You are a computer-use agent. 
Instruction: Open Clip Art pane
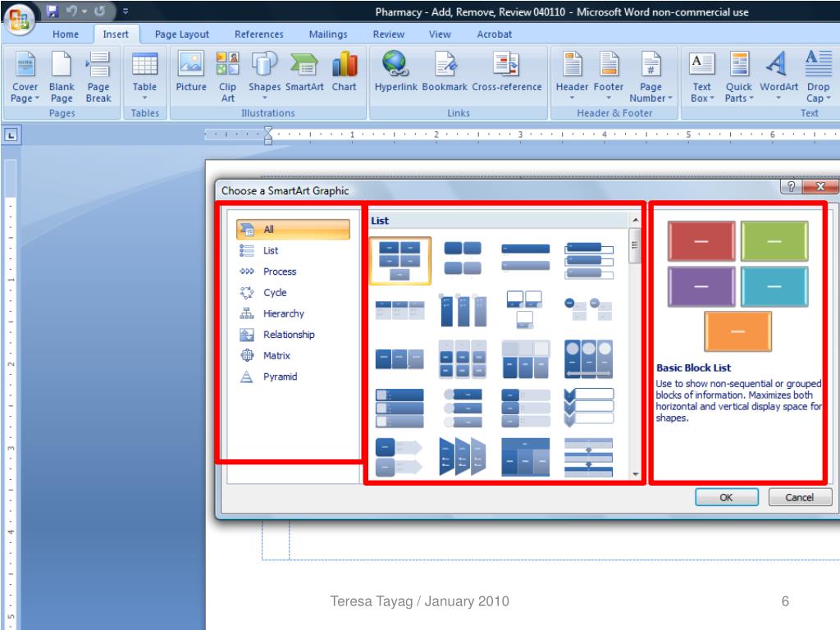228,76
